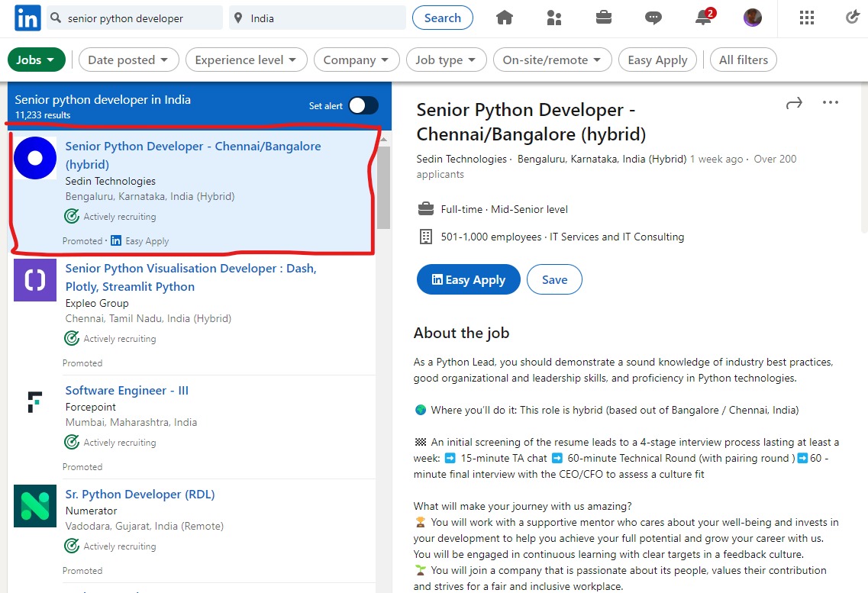
Task: Click Expleo Group company logo
Action: click(35, 280)
